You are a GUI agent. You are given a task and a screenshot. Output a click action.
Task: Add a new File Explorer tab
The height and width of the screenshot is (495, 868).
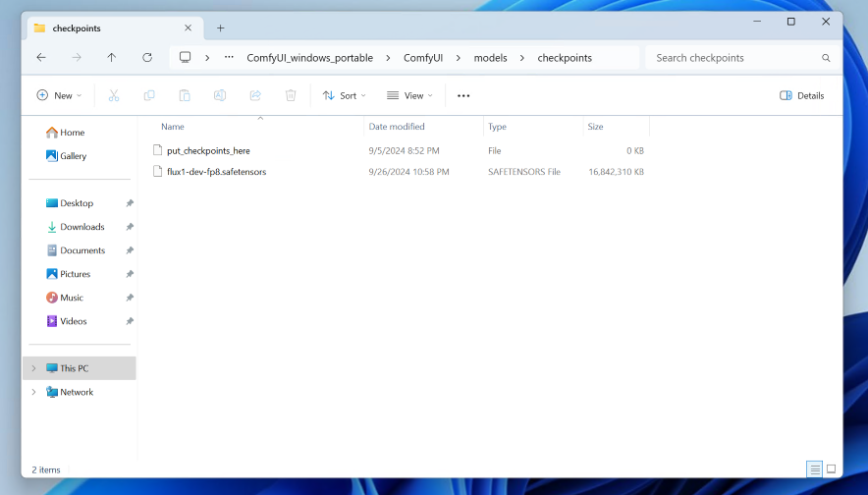[220, 28]
